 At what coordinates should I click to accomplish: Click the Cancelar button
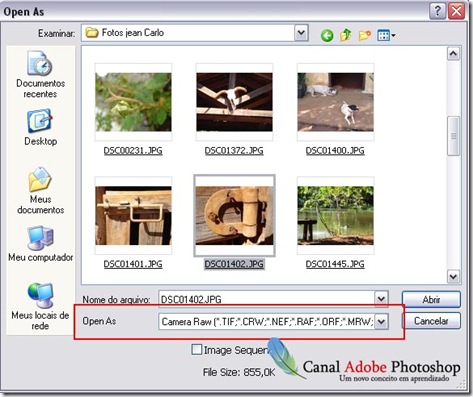tap(431, 321)
